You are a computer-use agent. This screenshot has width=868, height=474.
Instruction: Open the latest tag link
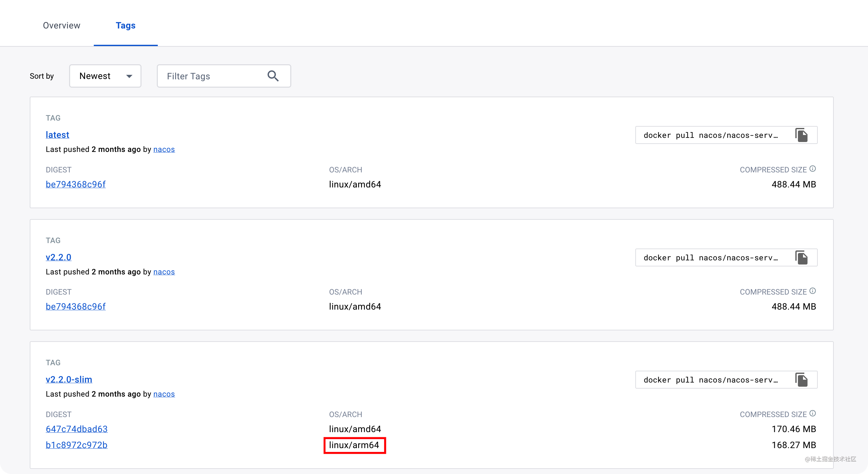pyautogui.click(x=57, y=135)
